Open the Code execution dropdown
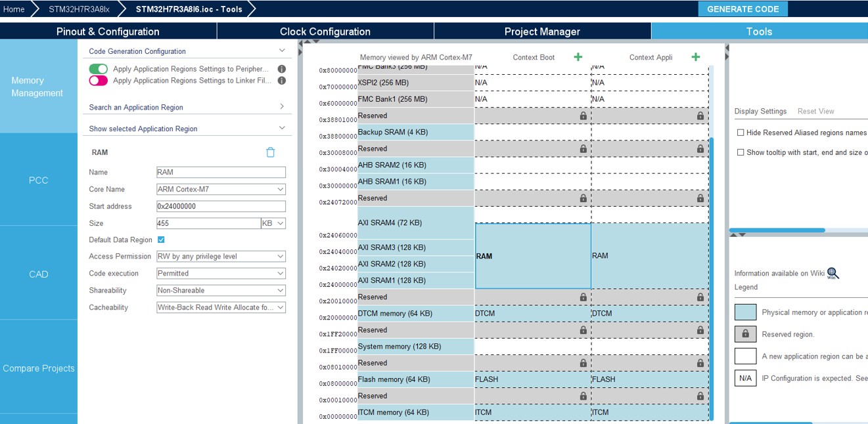 [x=221, y=274]
